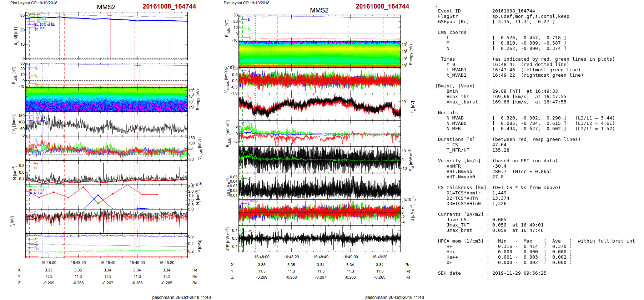The height and width of the screenshot is (300, 644).
Task: Click the red dotted t_0 line in top panel
Action: pyautogui.click(x=111, y=36)
